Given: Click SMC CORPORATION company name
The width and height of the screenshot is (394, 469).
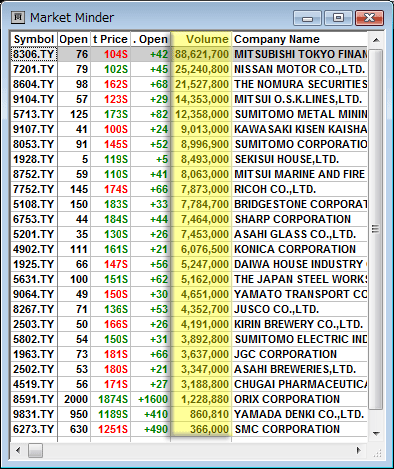Looking at the screenshot, I should click(x=287, y=429).
